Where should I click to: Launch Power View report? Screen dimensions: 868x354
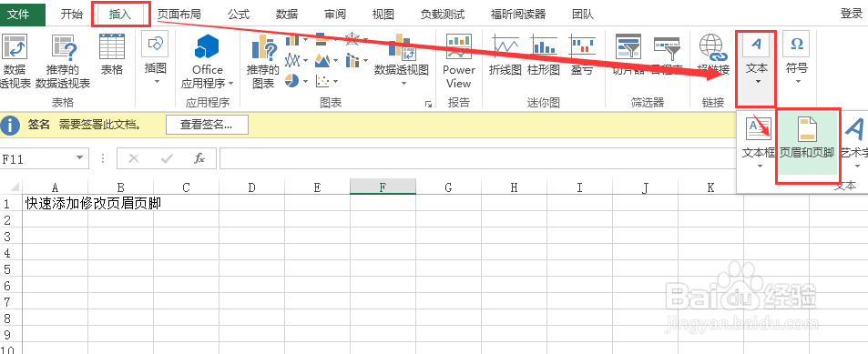point(458,61)
